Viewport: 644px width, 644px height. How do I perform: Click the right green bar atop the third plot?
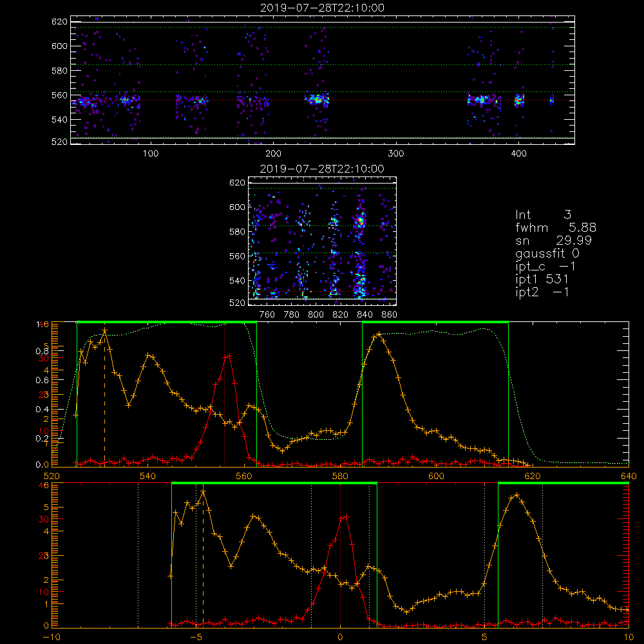click(435, 323)
